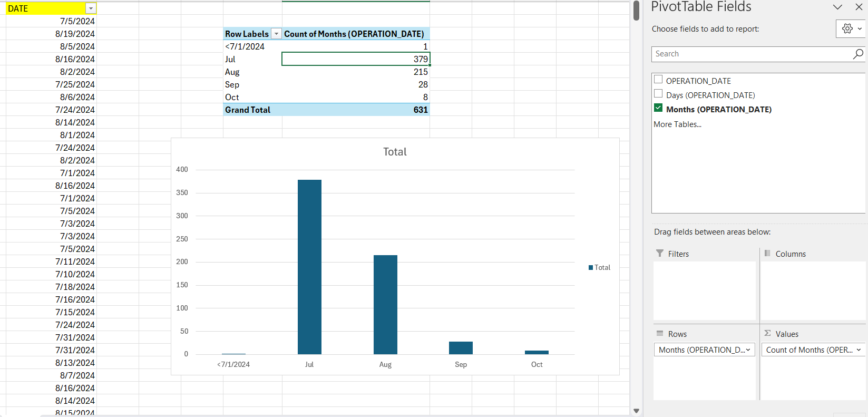The image size is (868, 417).
Task: Select the Jul bar in the chart
Action: (x=309, y=267)
